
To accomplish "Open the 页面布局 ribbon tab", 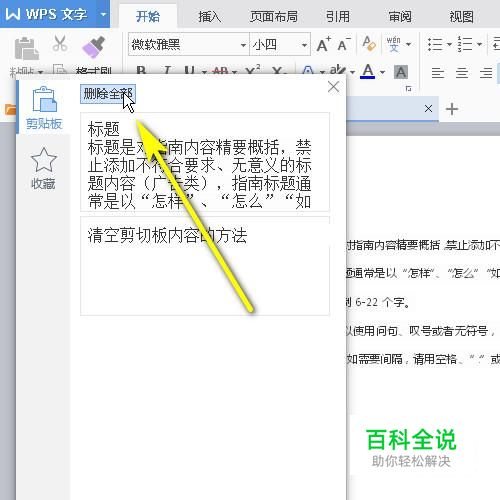I will coord(273,16).
